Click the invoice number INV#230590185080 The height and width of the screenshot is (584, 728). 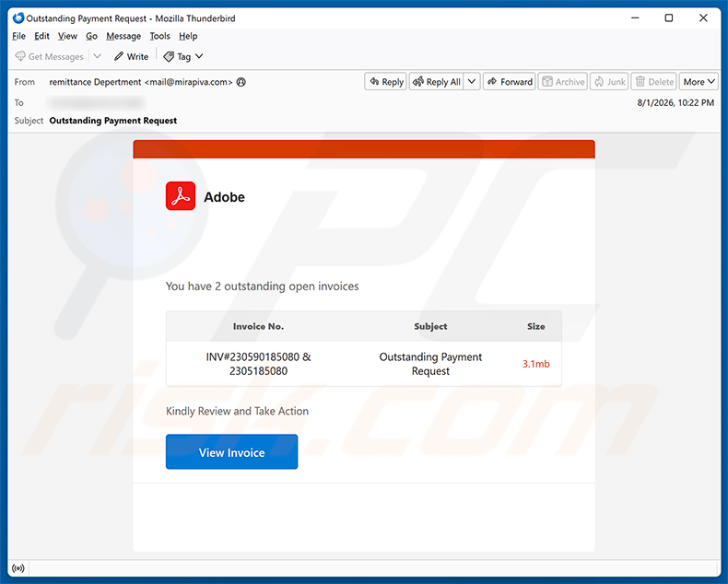pos(252,357)
